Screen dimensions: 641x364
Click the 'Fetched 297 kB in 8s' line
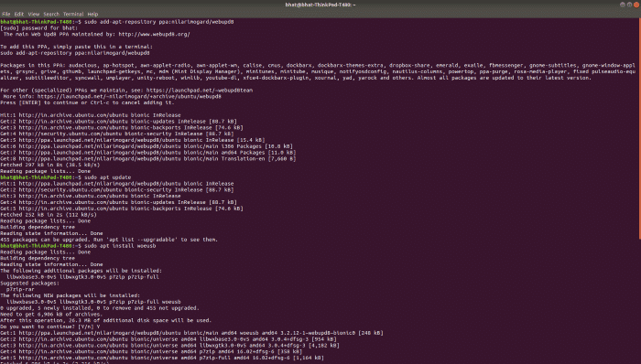pos(49,165)
